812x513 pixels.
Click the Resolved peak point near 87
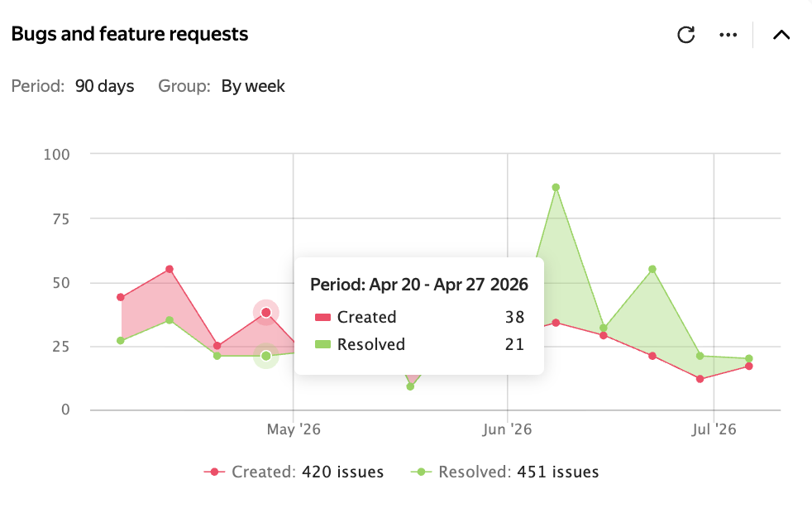tap(556, 188)
